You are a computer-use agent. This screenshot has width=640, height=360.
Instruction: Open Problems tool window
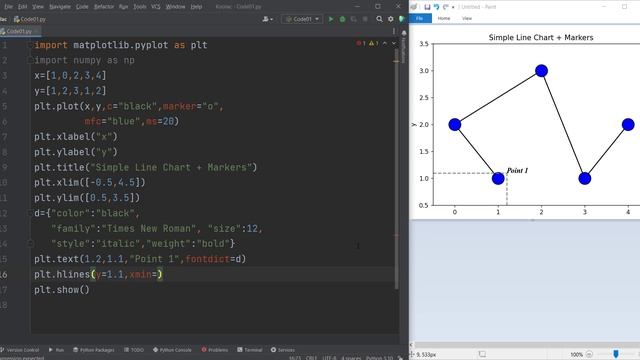tap(214, 350)
